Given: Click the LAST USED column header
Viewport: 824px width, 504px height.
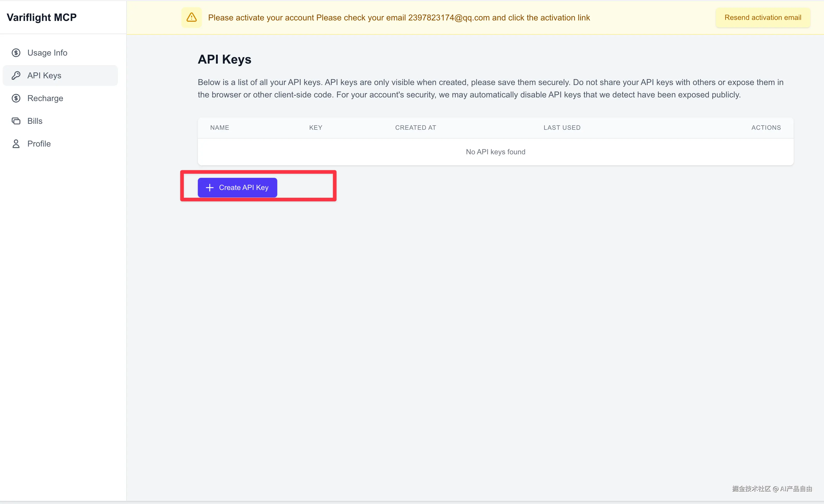Looking at the screenshot, I should click(x=561, y=128).
